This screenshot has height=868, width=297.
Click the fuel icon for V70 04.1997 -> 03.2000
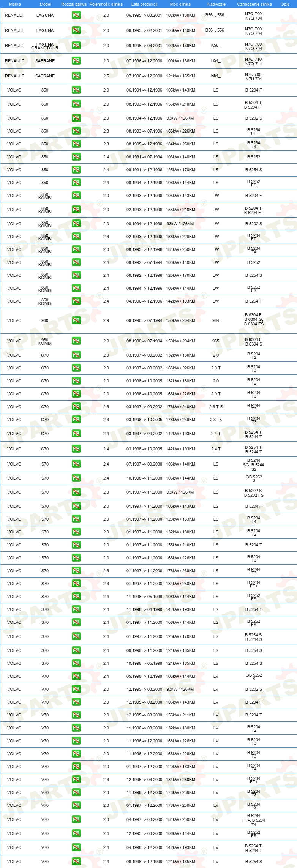coord(76,819)
